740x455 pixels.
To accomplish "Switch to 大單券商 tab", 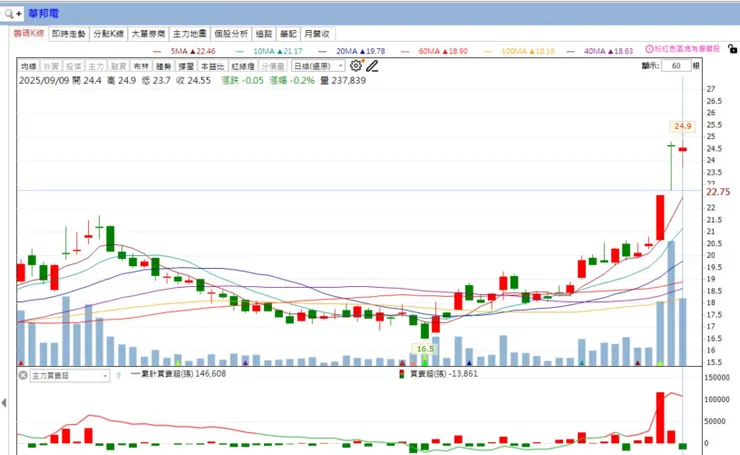I will [x=148, y=34].
